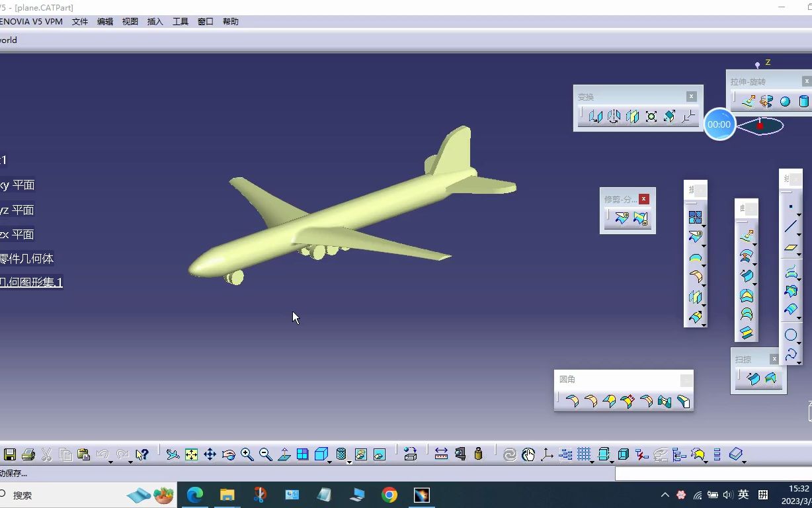Open the Circle tool dropdown arrow
This screenshot has height=508, width=812.
(799, 343)
